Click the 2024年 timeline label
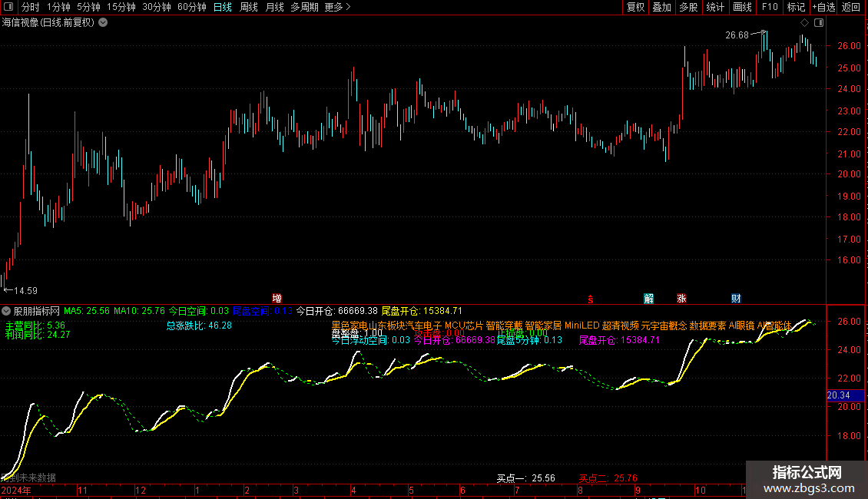The image size is (868, 499). [16, 490]
